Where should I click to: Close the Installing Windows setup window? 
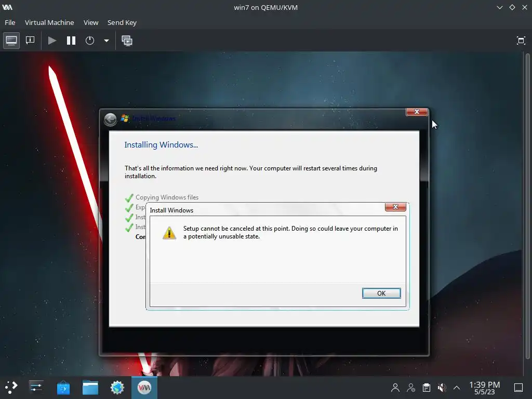tap(417, 112)
